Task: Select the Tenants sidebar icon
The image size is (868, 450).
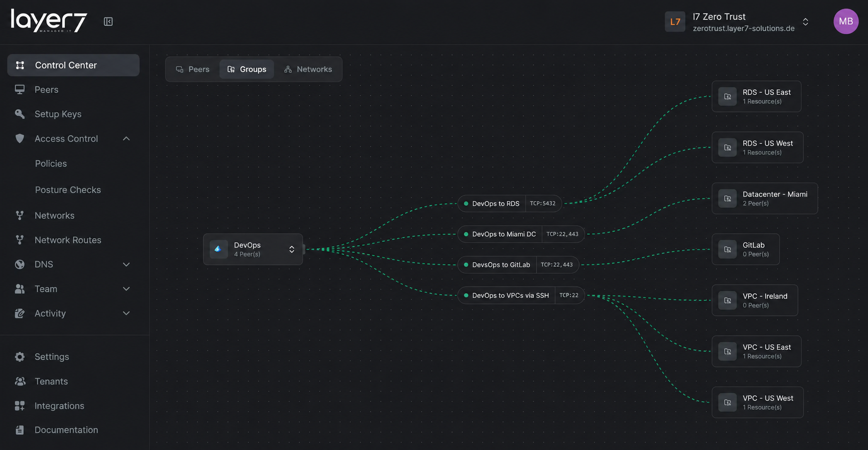Action: (19, 381)
